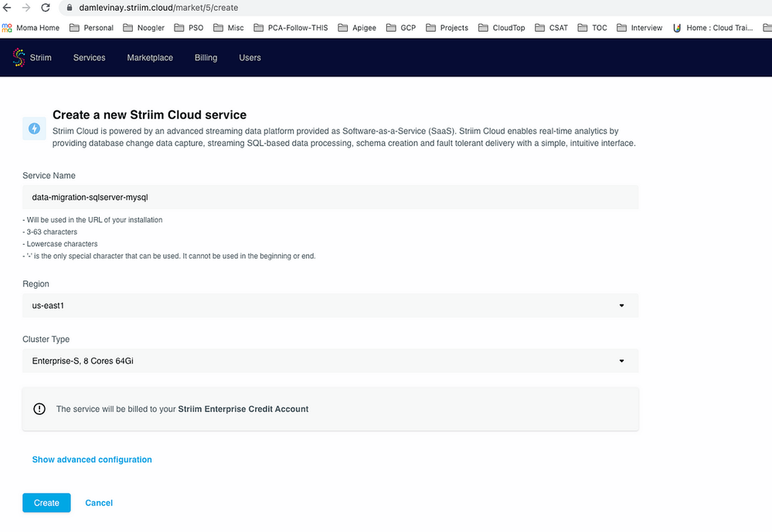Open the Moma Home bookmark
Screen dimensions: 772x532
[x=31, y=28]
